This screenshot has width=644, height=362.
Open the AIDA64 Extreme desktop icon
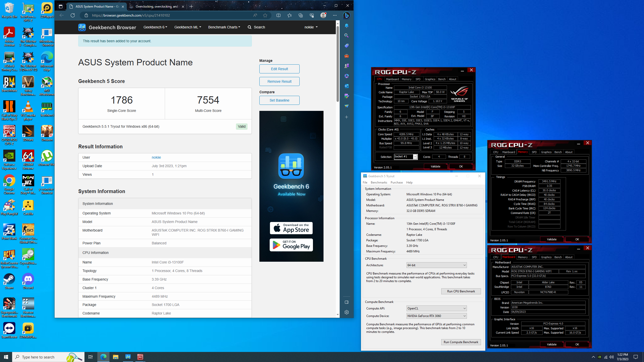coord(28,160)
